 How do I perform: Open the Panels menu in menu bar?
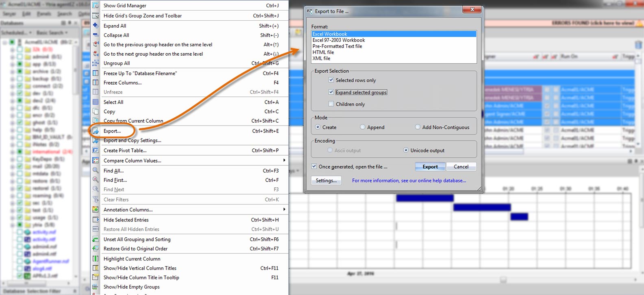pyautogui.click(x=44, y=14)
